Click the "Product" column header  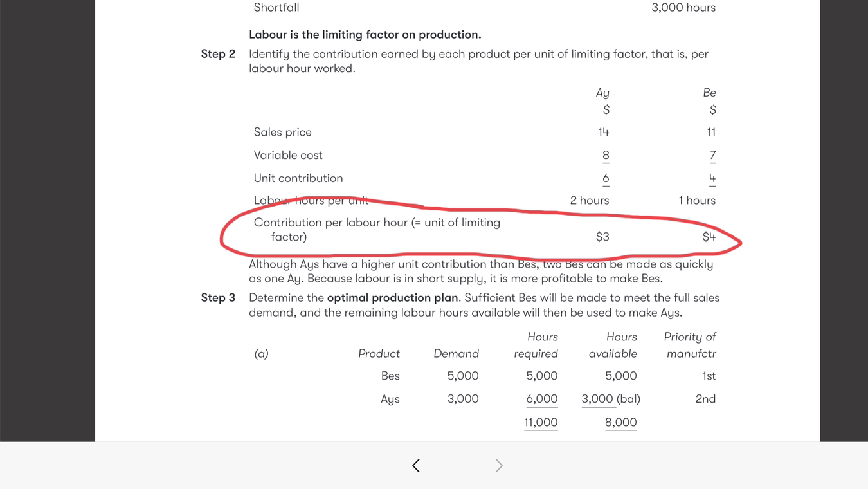[x=379, y=353]
